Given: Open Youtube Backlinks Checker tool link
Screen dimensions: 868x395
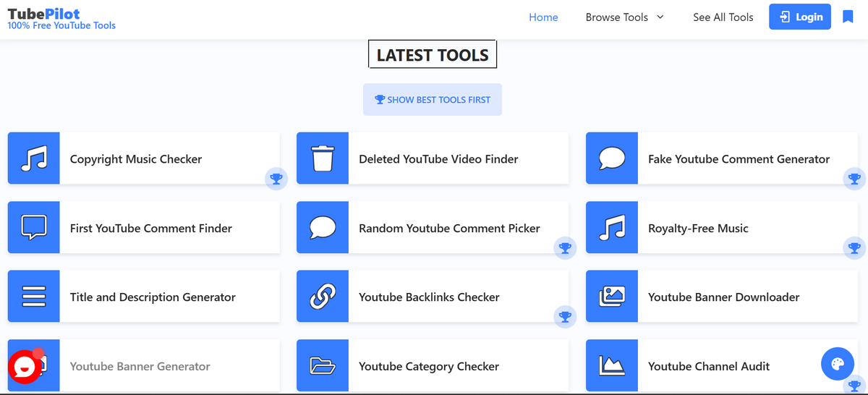Looking at the screenshot, I should [429, 297].
